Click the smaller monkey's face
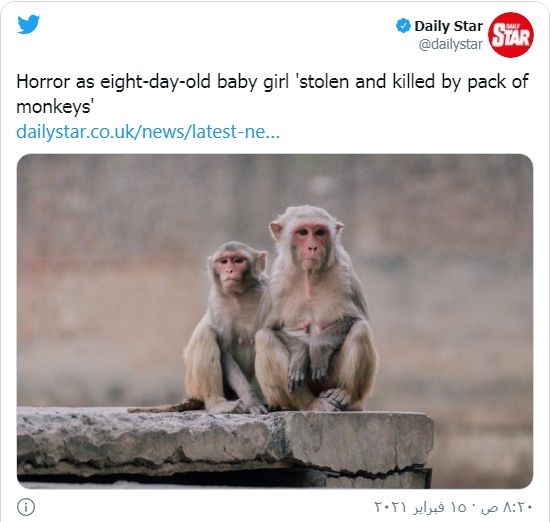Image resolution: width=553 pixels, height=522 pixels. coord(231,270)
